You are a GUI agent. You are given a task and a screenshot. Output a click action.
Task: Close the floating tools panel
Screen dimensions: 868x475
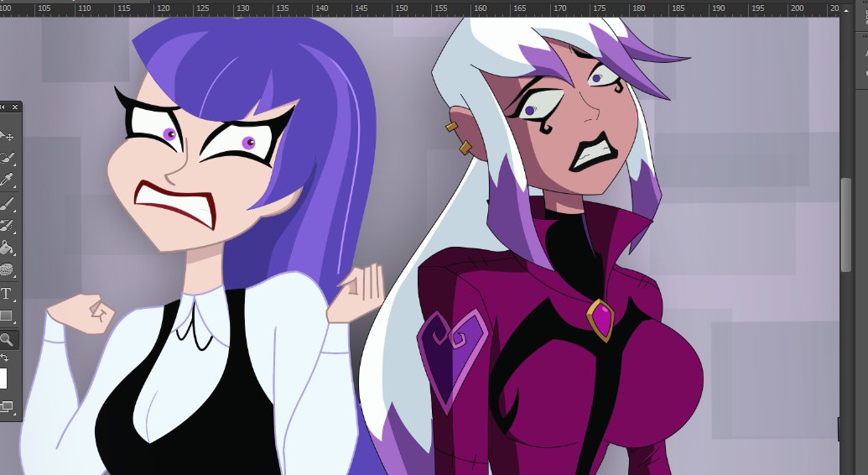point(15,107)
